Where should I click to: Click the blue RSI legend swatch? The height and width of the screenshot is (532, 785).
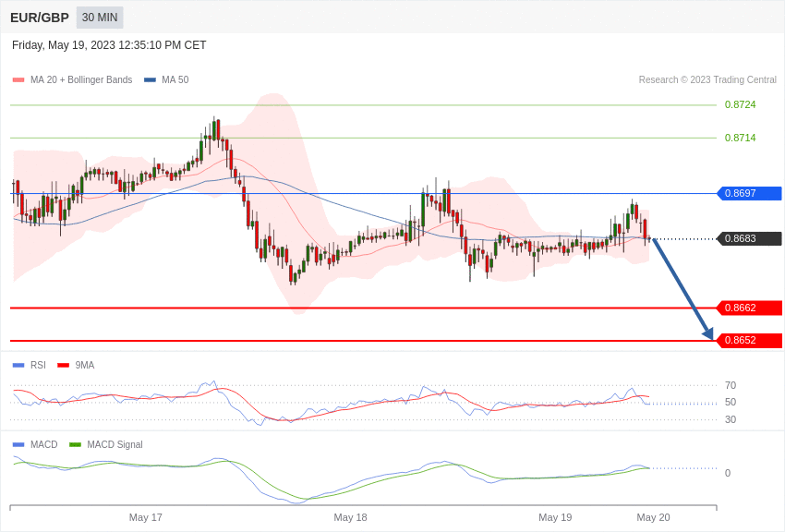pos(18,366)
